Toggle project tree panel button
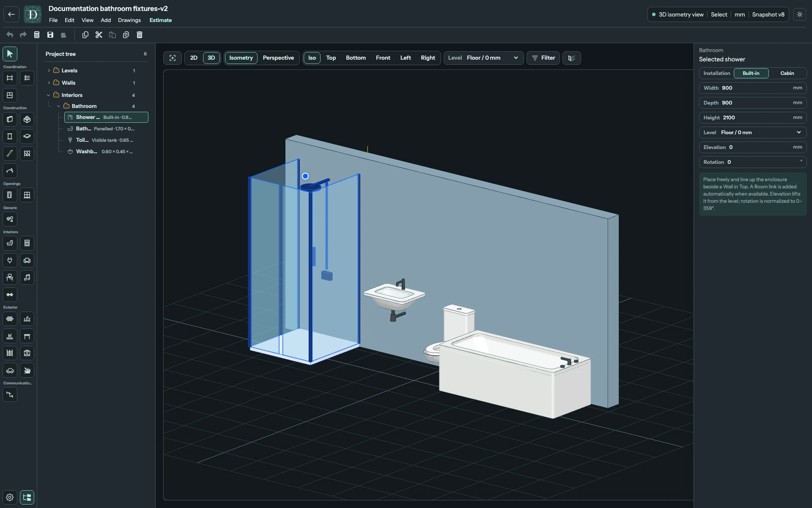 pyautogui.click(x=27, y=497)
